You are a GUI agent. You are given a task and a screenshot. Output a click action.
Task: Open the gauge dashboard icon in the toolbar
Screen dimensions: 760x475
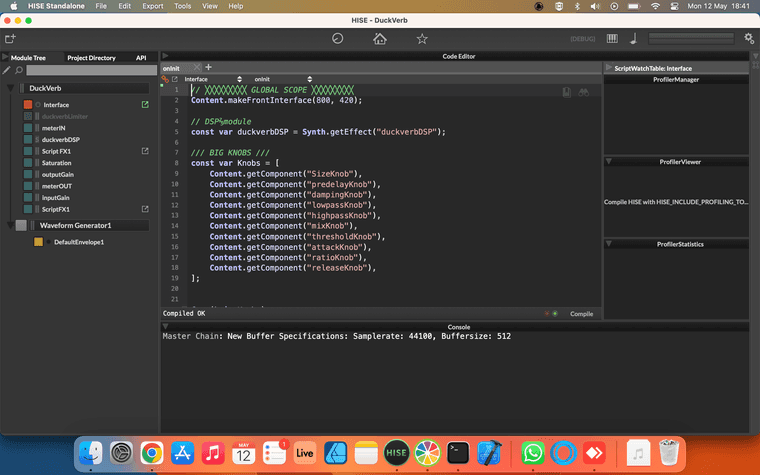point(338,39)
